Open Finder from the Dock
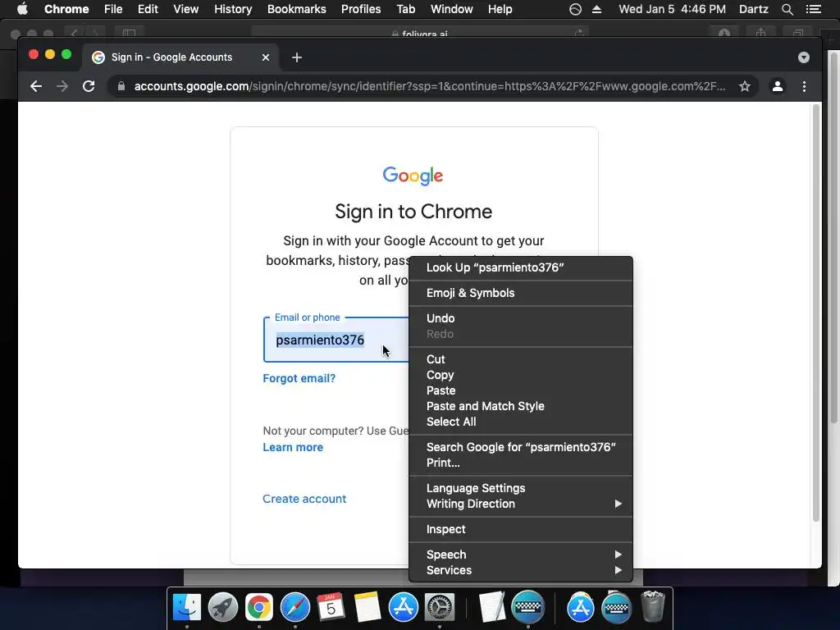 pos(187,608)
